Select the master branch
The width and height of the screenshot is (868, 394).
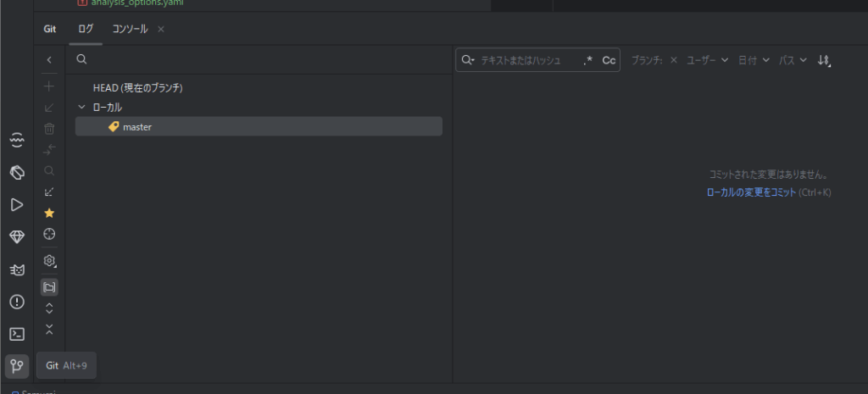click(x=136, y=127)
